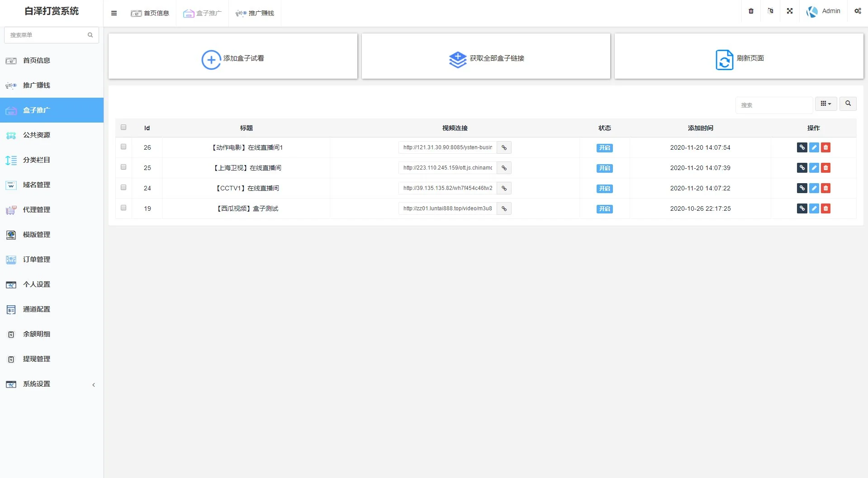Image resolution: width=868 pixels, height=478 pixels.
Task: Copy video link for row 19
Action: click(504, 208)
